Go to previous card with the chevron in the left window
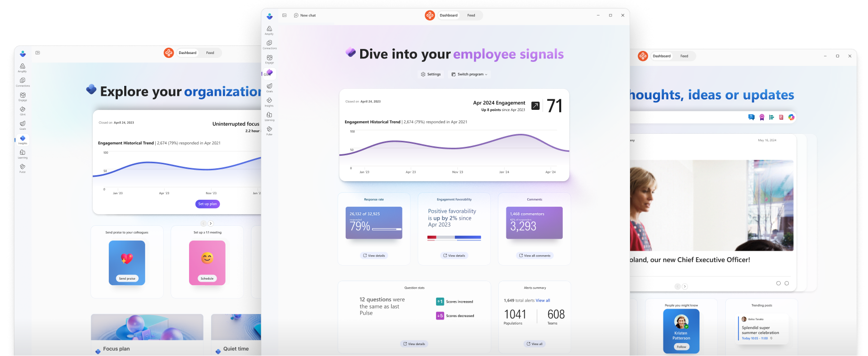 point(203,223)
